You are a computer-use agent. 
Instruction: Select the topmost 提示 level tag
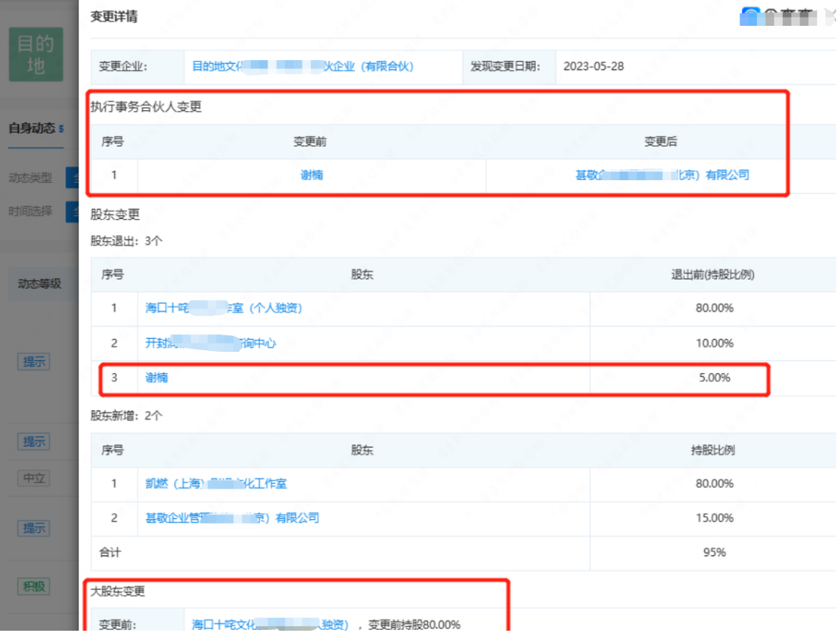[33, 362]
